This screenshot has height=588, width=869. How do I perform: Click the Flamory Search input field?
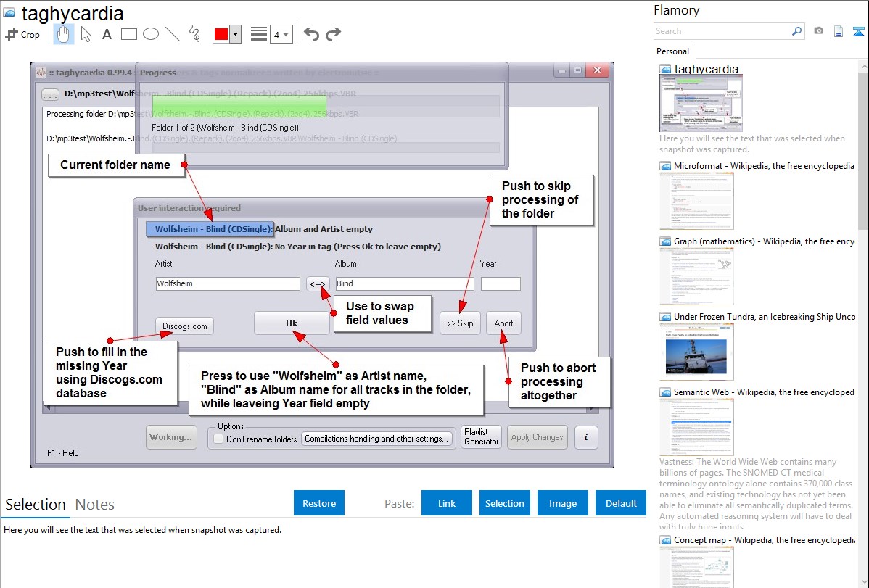(x=722, y=31)
